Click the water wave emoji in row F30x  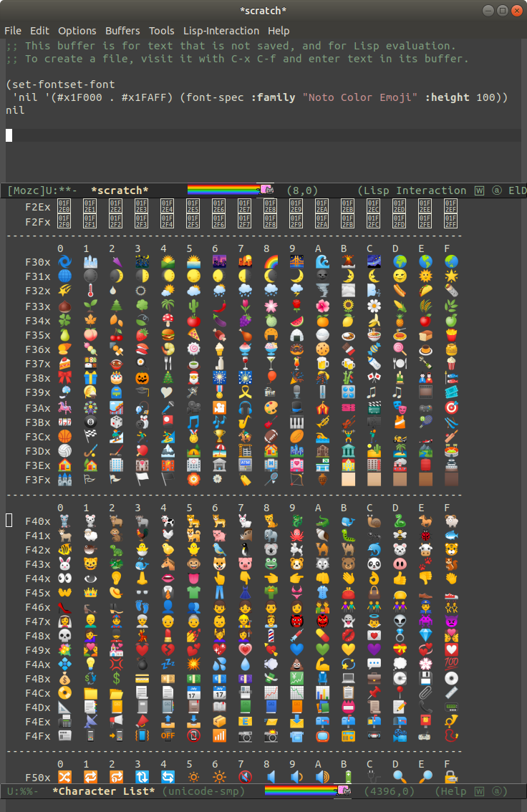tap(322, 262)
